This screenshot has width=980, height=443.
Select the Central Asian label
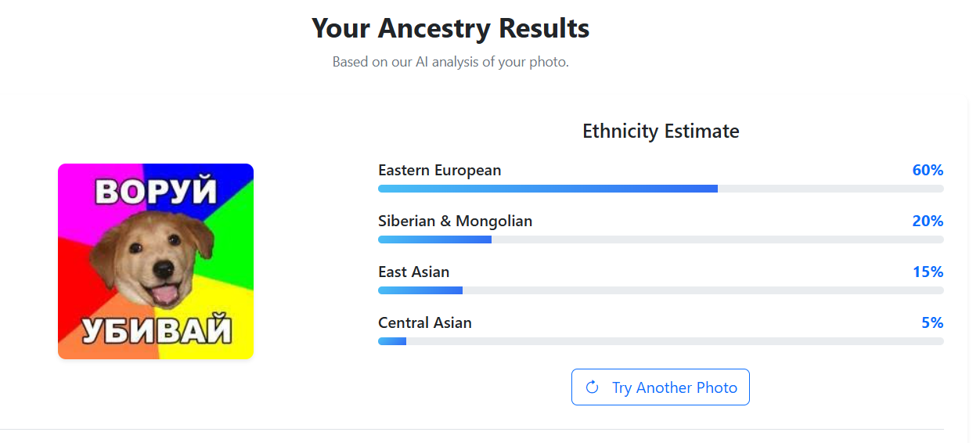pyautogui.click(x=424, y=323)
